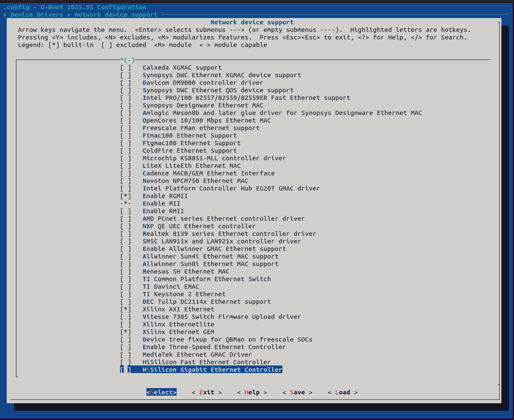Select Intel Platform Controller Hub EG20T GMAC
Viewport: 514px width, 420px height.
[x=231, y=188]
